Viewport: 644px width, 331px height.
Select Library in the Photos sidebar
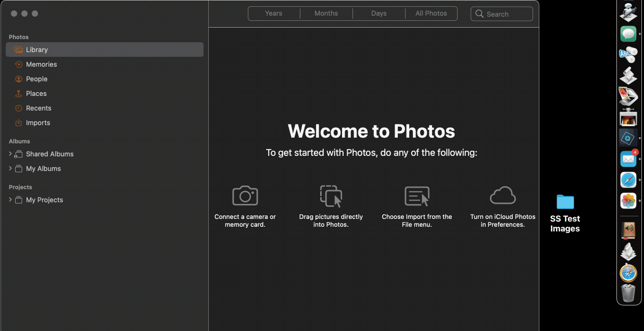(104, 50)
